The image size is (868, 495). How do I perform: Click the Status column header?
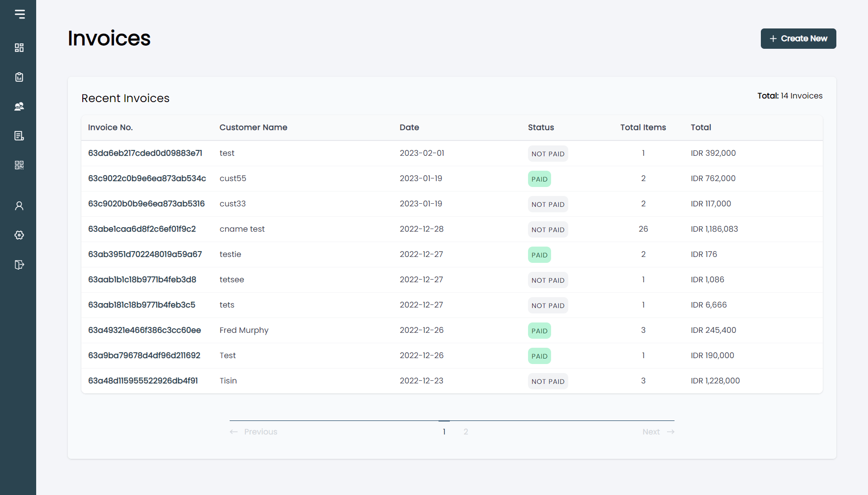[541, 127]
